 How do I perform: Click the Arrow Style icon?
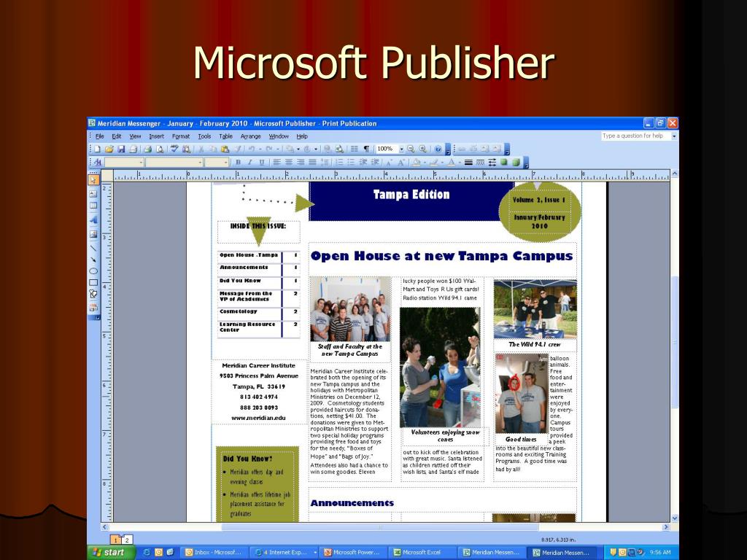tap(492, 163)
